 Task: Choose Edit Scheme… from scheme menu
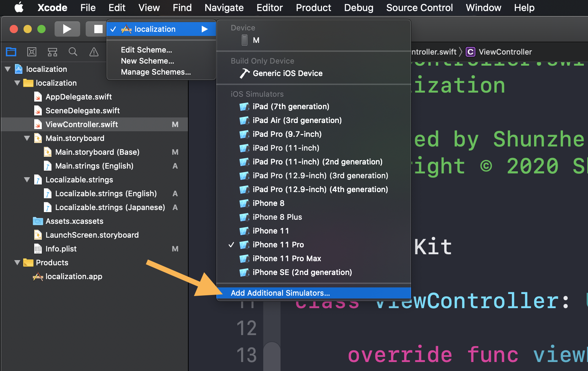(146, 50)
